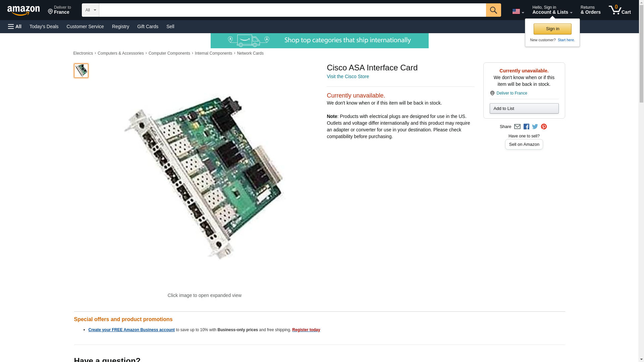Screen dimensions: 644x362
Task: Expand the search category All dropdown
Action: [90, 10]
